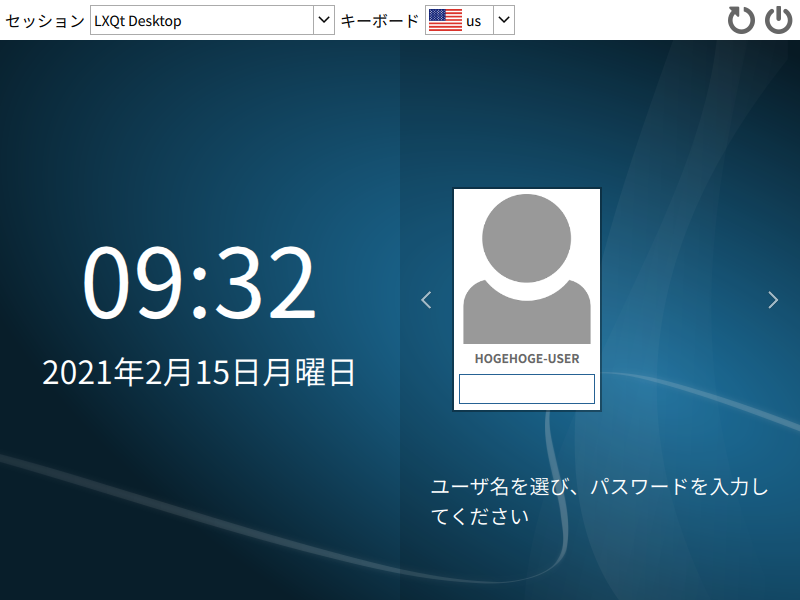The image size is (800, 600).
Task: Focus the password input field
Action: click(x=527, y=389)
